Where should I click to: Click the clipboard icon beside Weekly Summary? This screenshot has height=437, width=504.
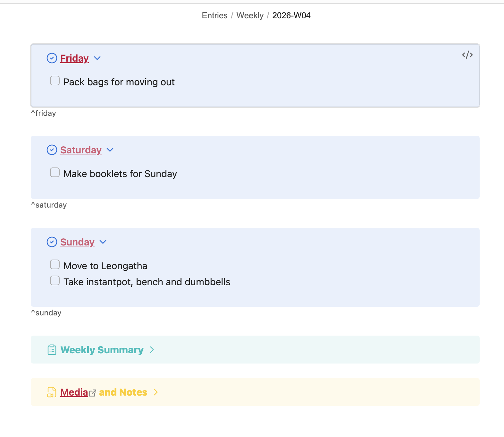52,350
